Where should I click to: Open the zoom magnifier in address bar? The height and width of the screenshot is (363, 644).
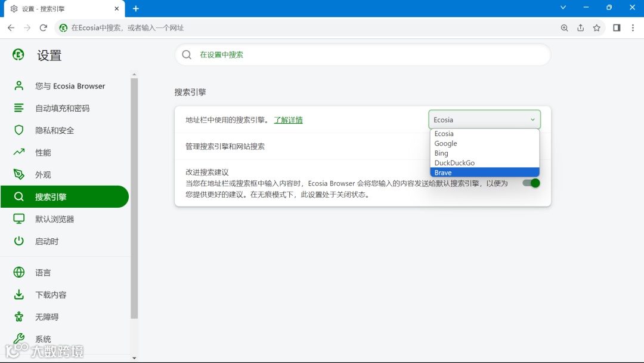[x=564, y=27]
